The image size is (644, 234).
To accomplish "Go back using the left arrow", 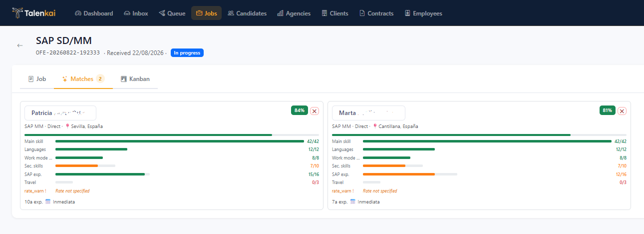I will click(x=20, y=45).
